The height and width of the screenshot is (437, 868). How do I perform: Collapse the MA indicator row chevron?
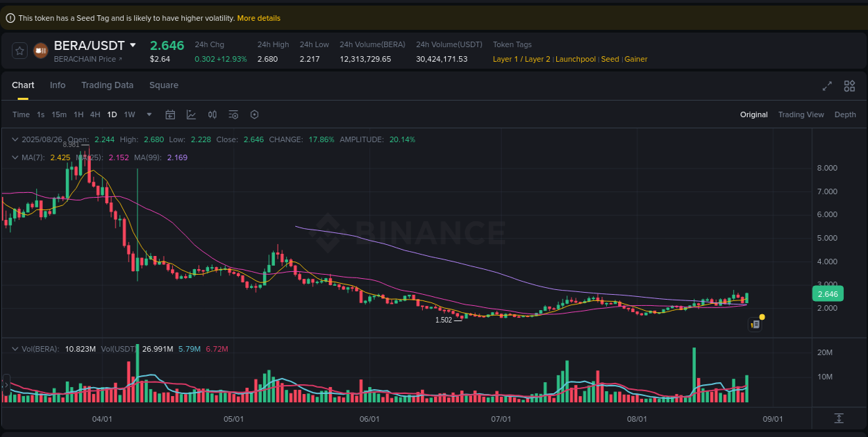(15, 157)
